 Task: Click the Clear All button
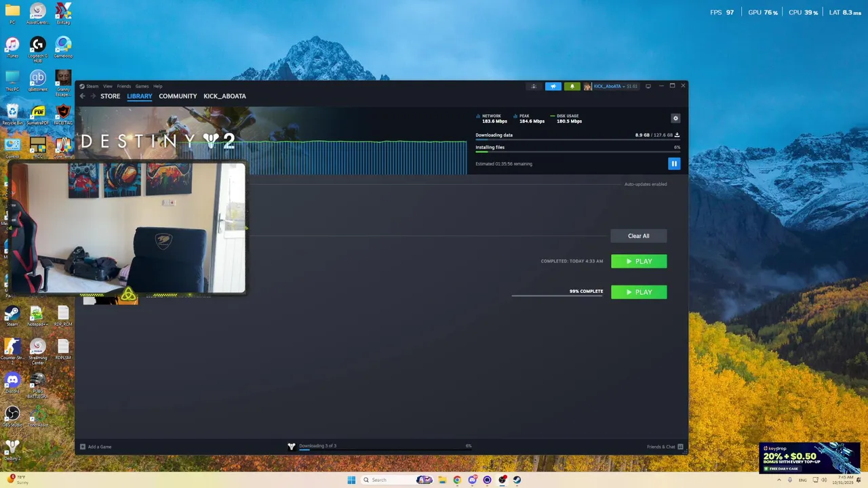point(638,236)
